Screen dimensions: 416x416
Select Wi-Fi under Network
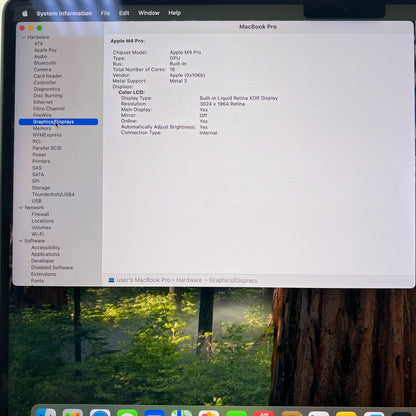(37, 234)
